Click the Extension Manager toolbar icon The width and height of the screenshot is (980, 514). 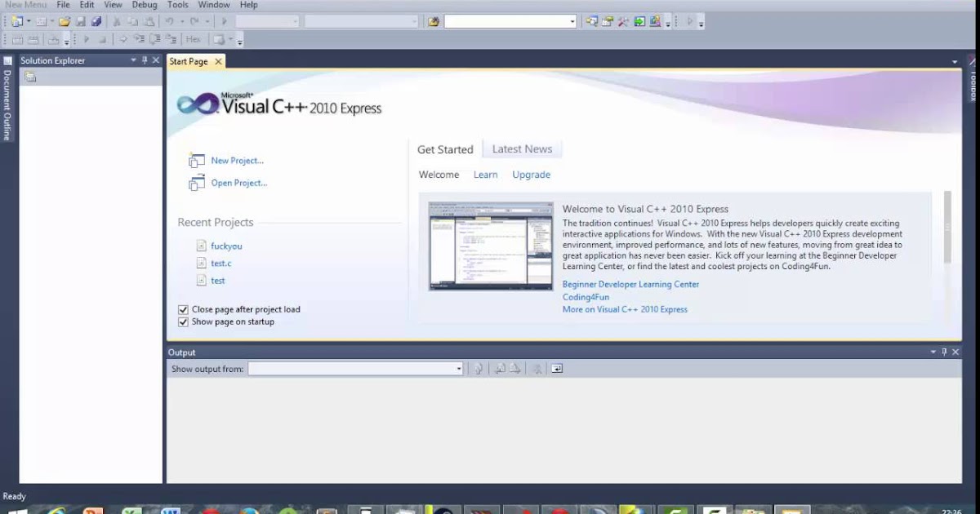pyautogui.click(x=655, y=21)
